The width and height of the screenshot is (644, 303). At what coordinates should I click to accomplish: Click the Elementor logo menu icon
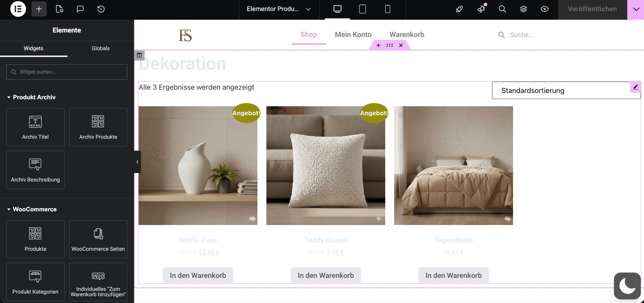[x=18, y=9]
